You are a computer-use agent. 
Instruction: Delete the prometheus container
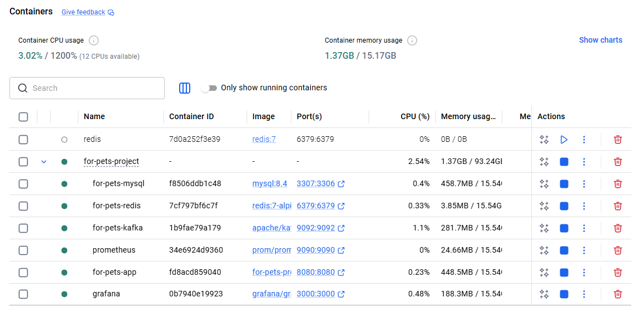tap(617, 250)
